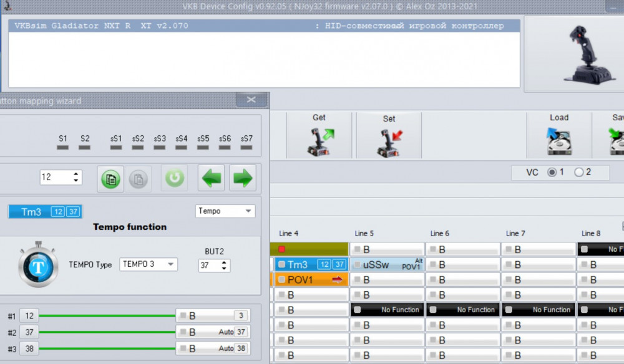Click the Tempo stopwatch icon
Screen dimensions: 624x364
(38, 264)
